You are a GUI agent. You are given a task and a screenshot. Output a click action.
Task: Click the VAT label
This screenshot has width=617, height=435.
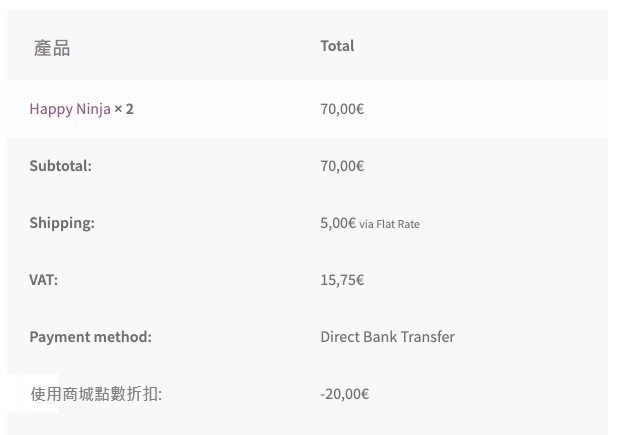pyautogui.click(x=44, y=280)
